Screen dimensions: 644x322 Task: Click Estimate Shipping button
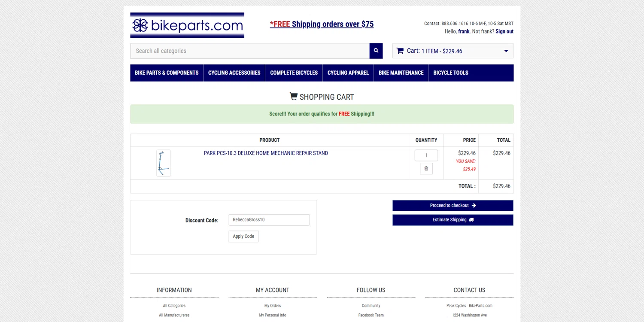pyautogui.click(x=453, y=220)
